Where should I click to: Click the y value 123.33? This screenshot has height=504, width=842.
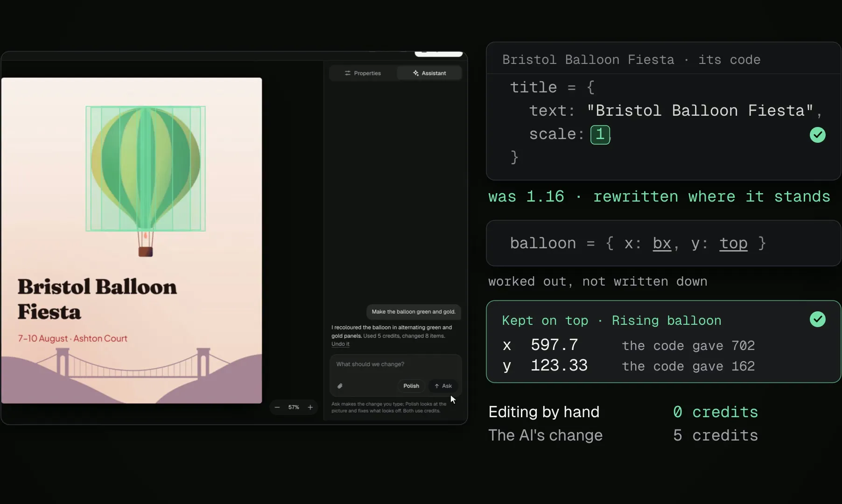point(559,365)
